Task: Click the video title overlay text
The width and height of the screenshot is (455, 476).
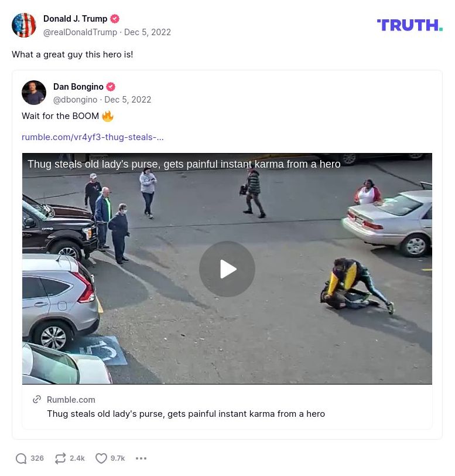Action: pyautogui.click(x=184, y=164)
